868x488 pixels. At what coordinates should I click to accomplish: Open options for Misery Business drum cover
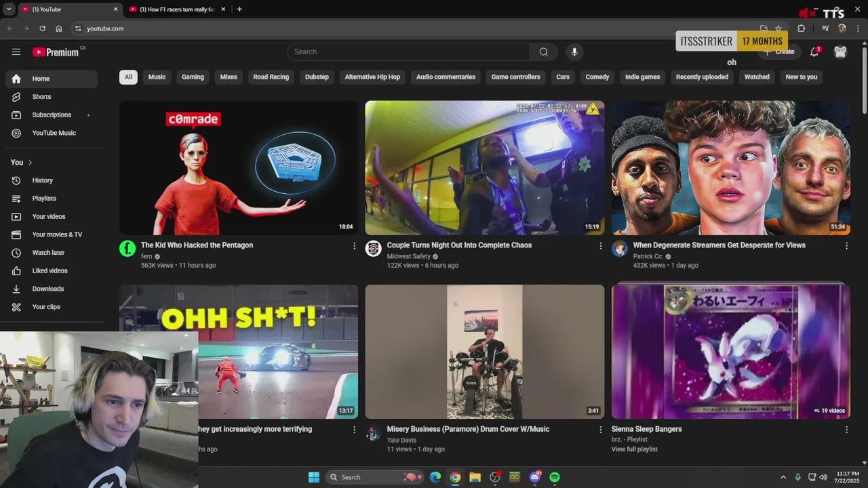pyautogui.click(x=600, y=430)
